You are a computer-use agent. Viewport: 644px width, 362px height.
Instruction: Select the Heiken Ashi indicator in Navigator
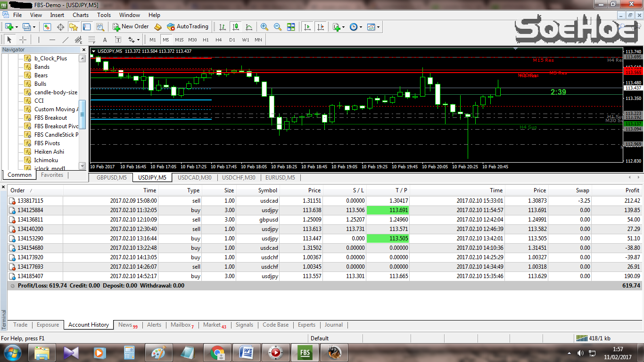click(49, 151)
